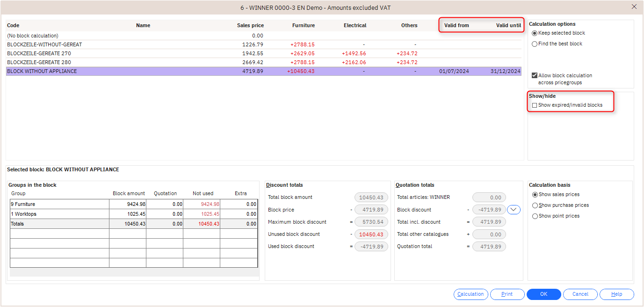Image resolution: width=644 pixels, height=307 pixels.
Task: Open Help for this dialog
Action: (616, 294)
